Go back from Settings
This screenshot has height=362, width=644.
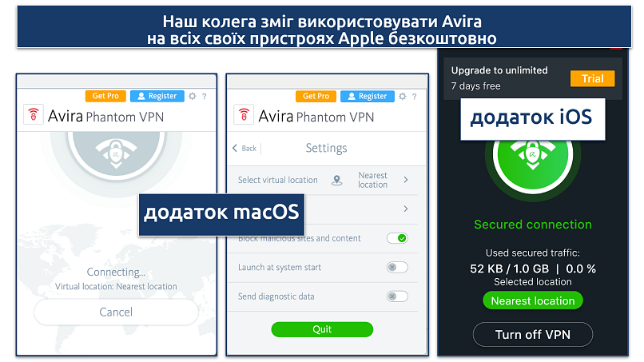click(244, 148)
